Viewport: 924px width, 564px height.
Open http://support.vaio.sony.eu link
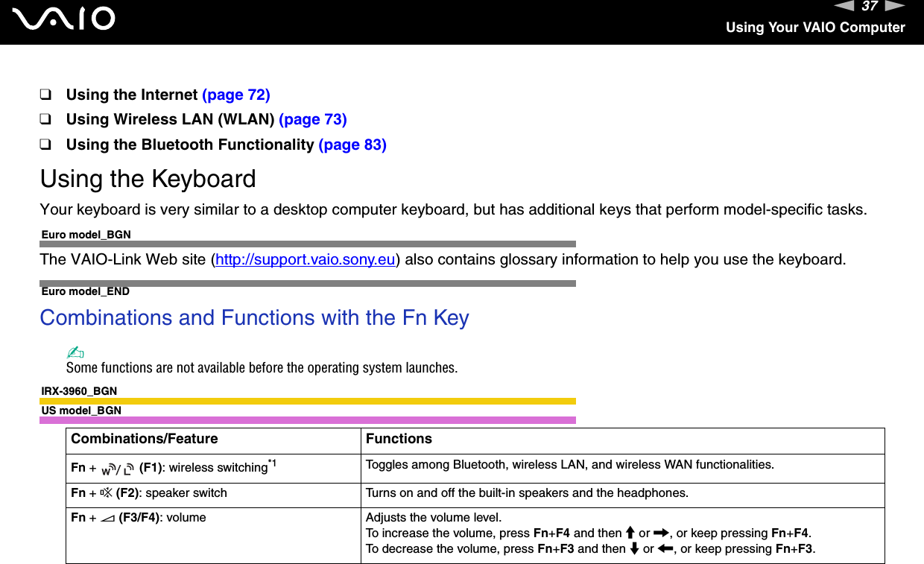(x=305, y=260)
